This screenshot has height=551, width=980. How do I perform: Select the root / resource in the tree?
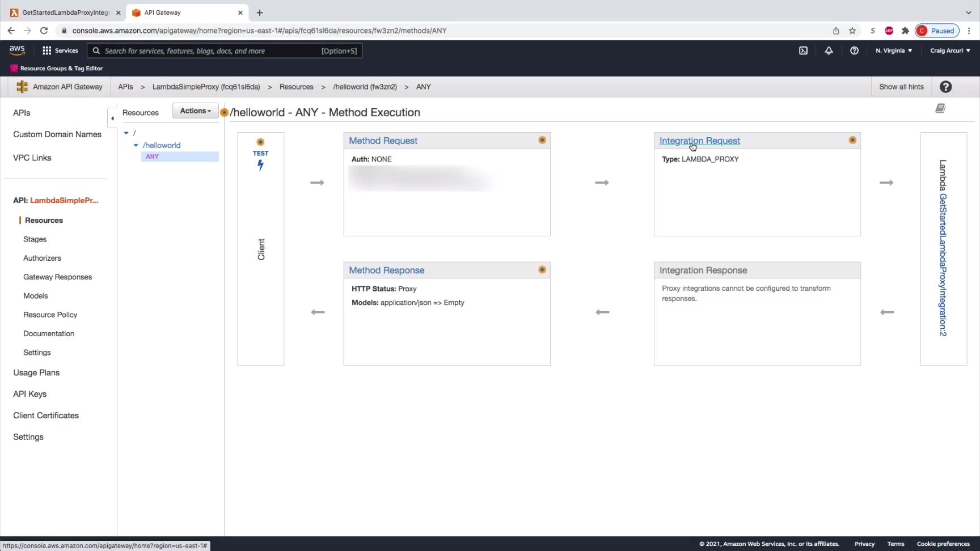coord(134,133)
